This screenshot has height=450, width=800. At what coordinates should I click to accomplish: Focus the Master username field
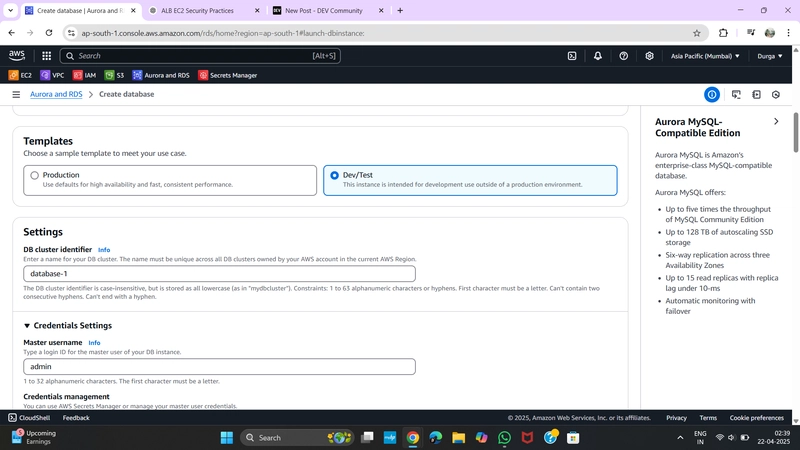pyautogui.click(x=219, y=366)
